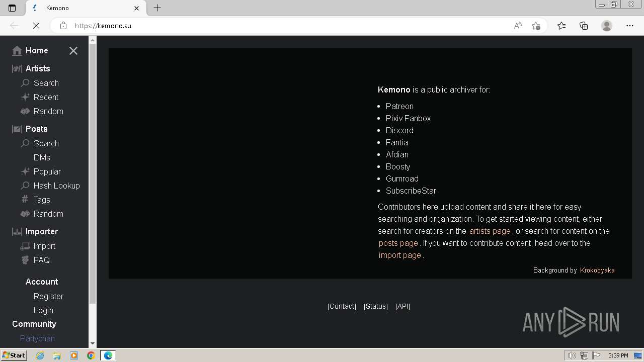This screenshot has height=362, width=644.
Task: Click icon beside FAQ
Action: coord(25,260)
